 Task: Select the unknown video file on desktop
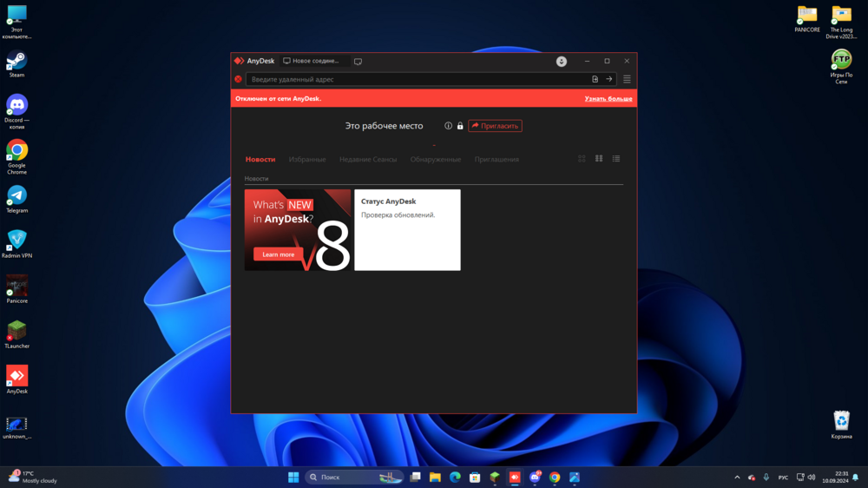tap(16, 428)
